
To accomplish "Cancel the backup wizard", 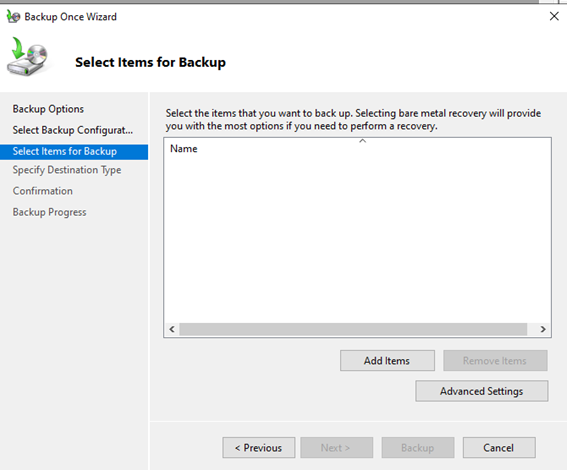I will click(x=499, y=448).
